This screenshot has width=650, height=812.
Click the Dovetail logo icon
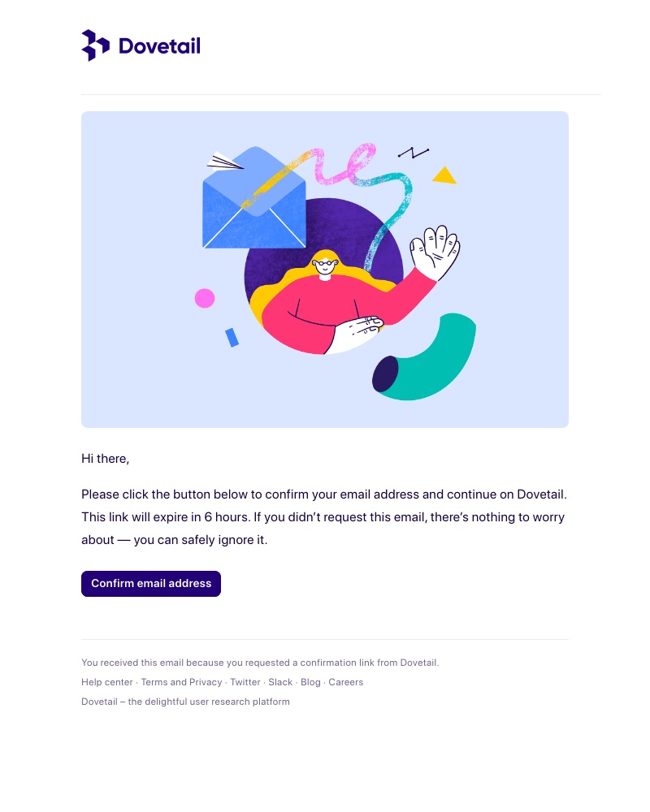pos(95,45)
